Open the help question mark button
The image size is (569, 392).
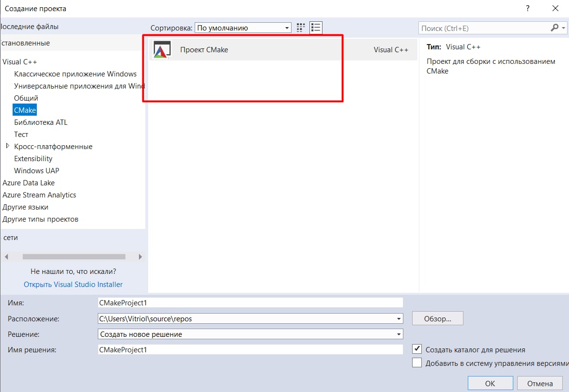click(528, 8)
